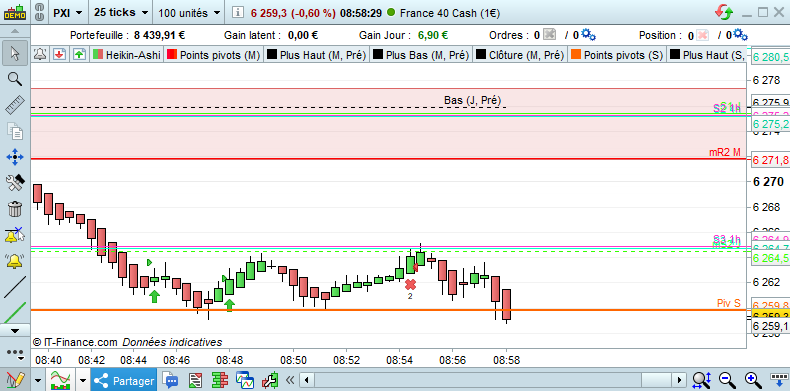790x391 pixels.
Task: Click the delete alerts bell icon
Action: click(15, 234)
